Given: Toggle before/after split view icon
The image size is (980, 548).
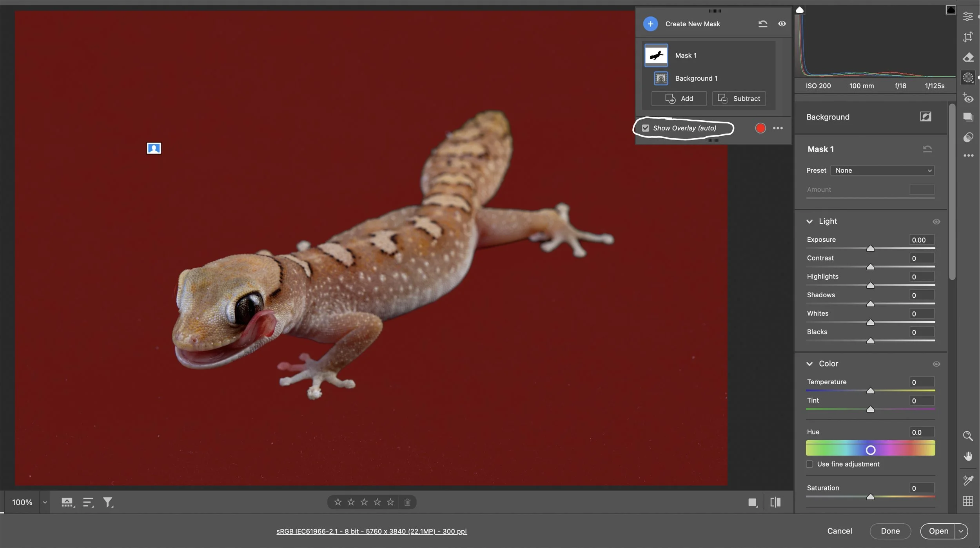Looking at the screenshot, I should pos(775,502).
